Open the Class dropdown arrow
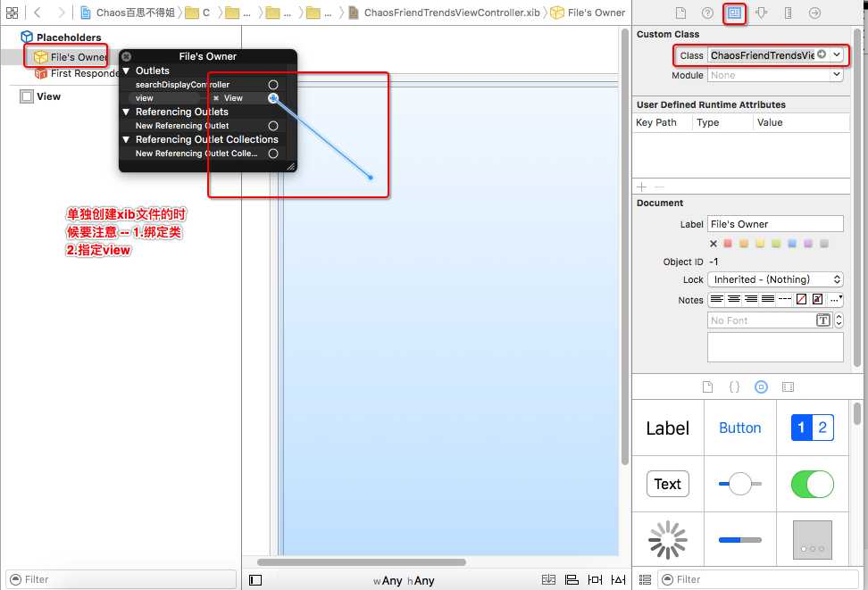Image resolution: width=868 pixels, height=590 pixels. (x=837, y=54)
